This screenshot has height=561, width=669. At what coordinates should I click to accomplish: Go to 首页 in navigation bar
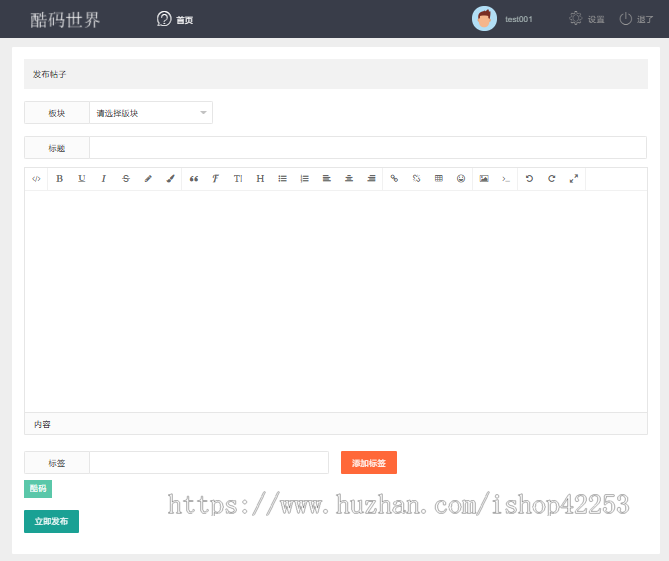[175, 19]
